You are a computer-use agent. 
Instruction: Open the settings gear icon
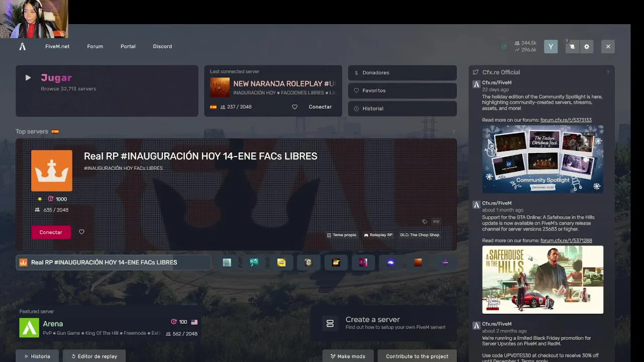point(587,47)
